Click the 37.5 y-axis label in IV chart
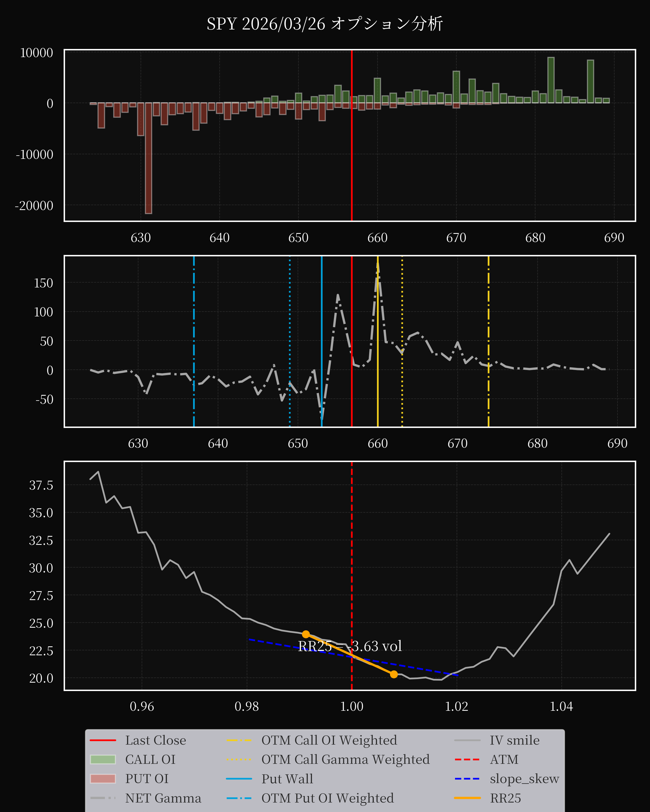The height and width of the screenshot is (812, 650). coord(41,485)
